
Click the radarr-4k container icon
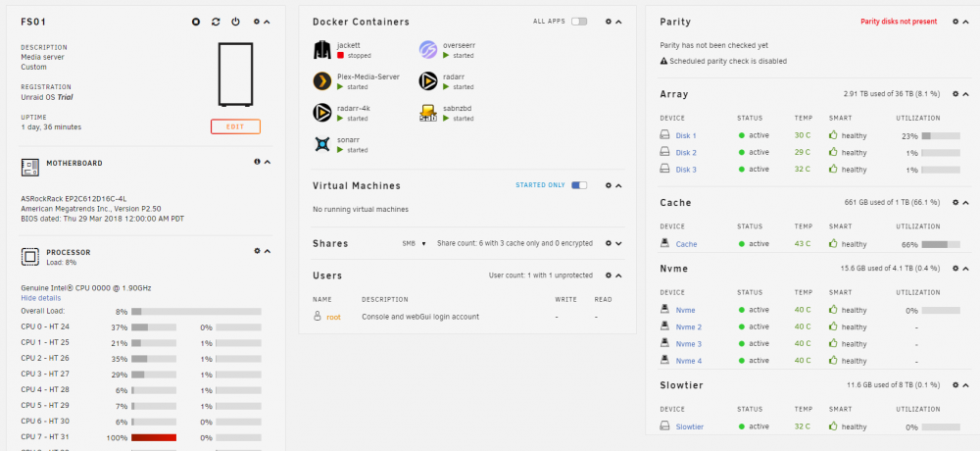(321, 113)
